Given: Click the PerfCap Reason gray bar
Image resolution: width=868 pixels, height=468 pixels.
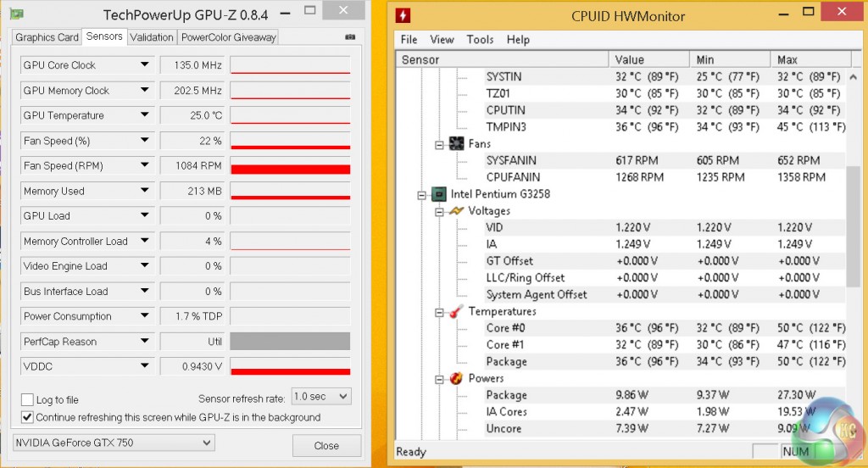Looking at the screenshot, I should point(290,341).
